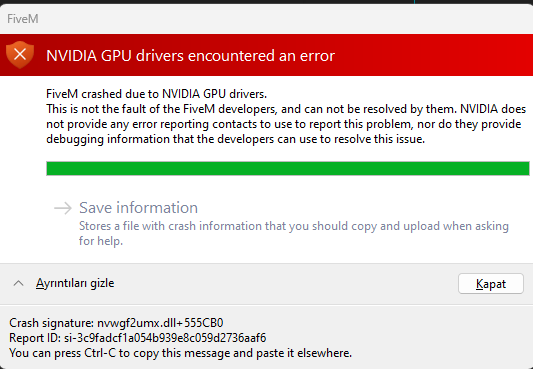Click the green progress bar

[288, 169]
